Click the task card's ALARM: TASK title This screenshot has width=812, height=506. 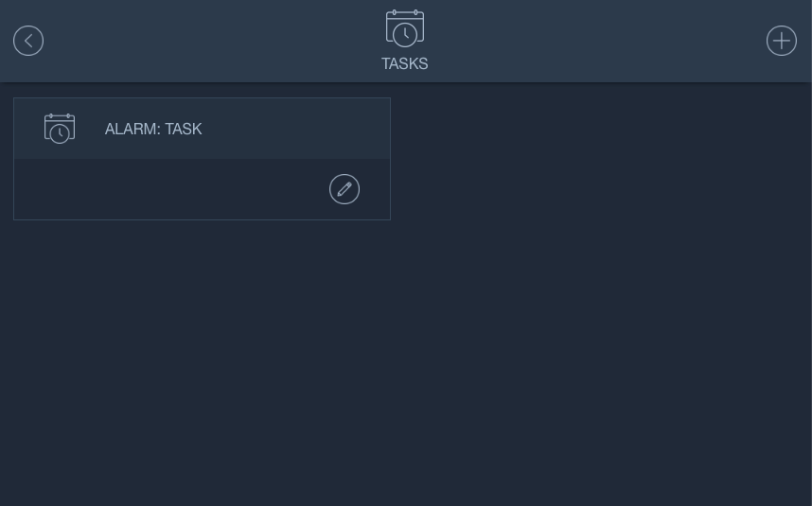[x=153, y=130]
